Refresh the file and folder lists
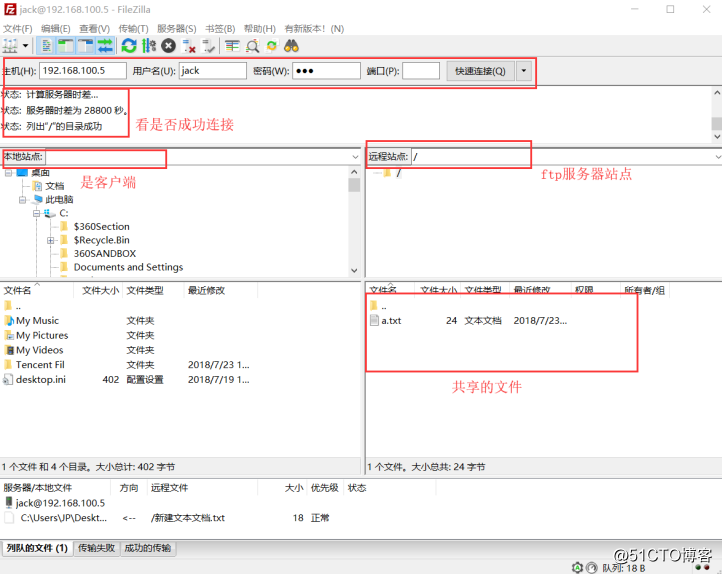 click(x=129, y=46)
